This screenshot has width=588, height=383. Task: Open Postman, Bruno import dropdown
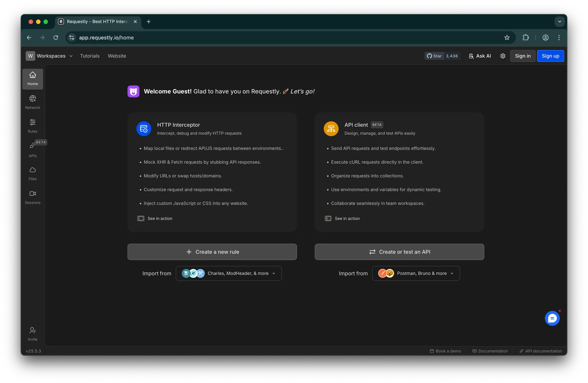click(416, 273)
